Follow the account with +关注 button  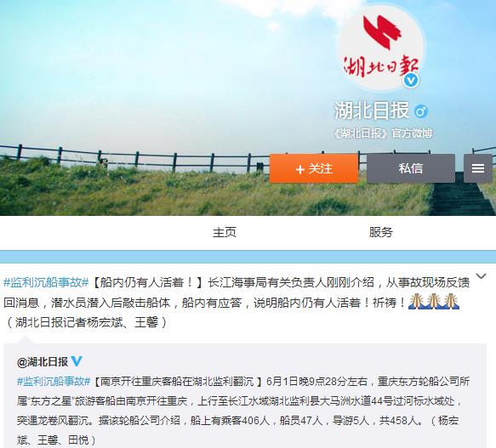point(314,168)
